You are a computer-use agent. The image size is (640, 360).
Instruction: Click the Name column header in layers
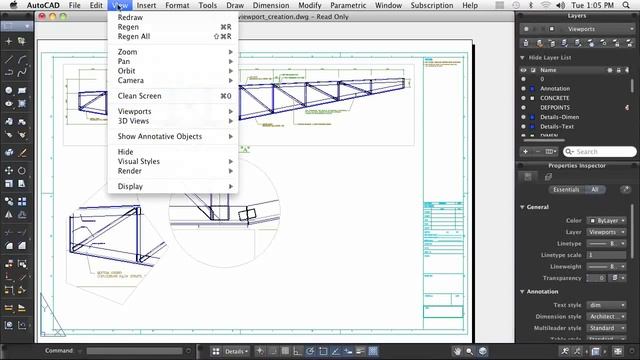(x=548, y=70)
